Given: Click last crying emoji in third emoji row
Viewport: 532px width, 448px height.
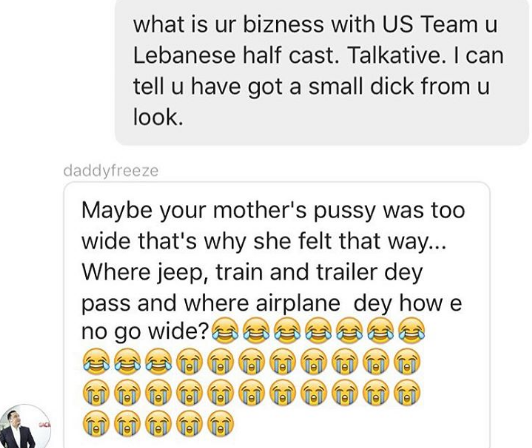Looking at the screenshot, I should pos(407,392).
